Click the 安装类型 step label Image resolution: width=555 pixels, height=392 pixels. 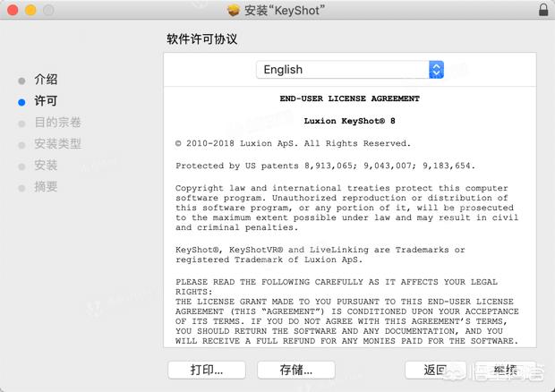pyautogui.click(x=57, y=144)
